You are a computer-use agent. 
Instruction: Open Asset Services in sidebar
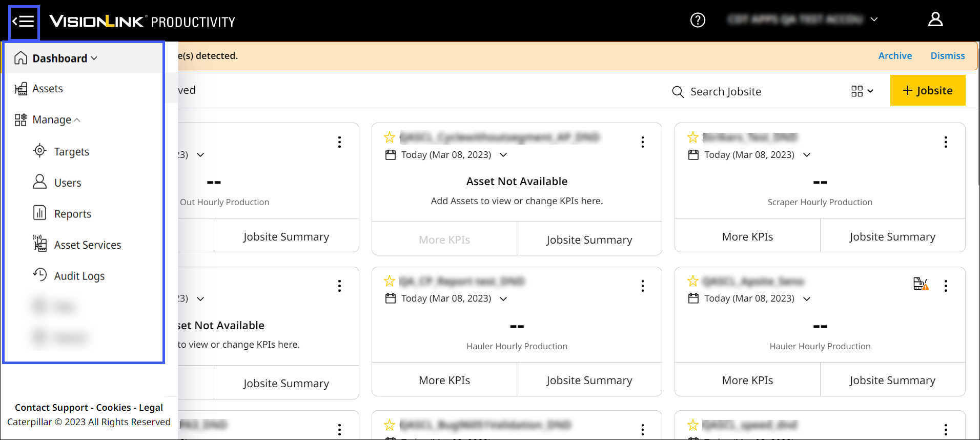pos(87,245)
